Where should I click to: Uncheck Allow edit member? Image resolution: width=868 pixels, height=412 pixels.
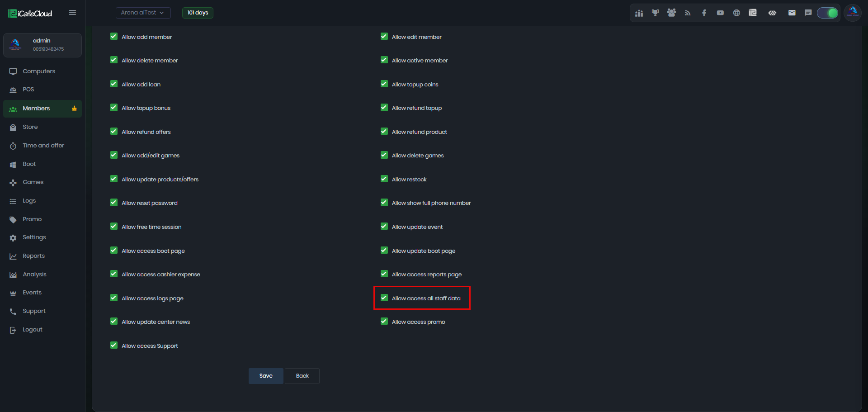click(x=384, y=37)
